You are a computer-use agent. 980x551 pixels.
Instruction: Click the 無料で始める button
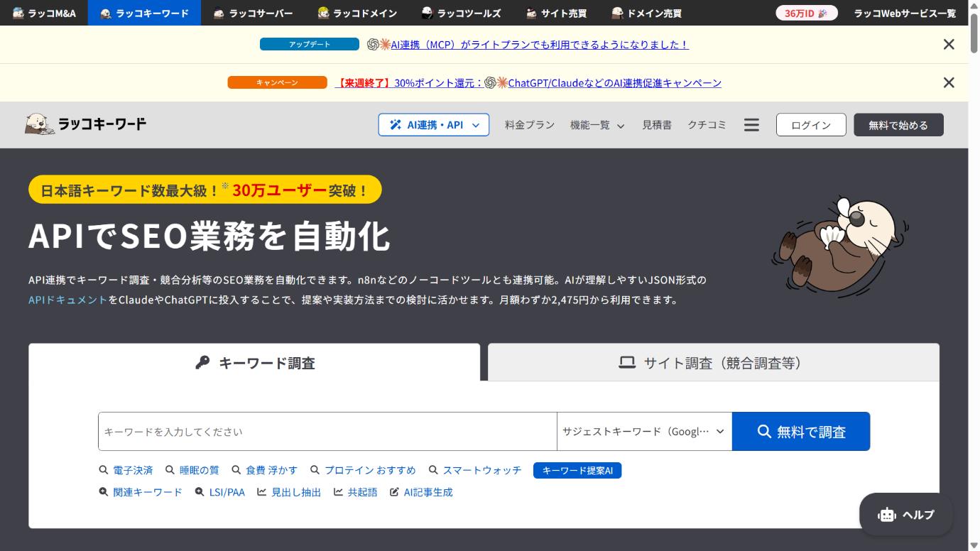(x=898, y=125)
